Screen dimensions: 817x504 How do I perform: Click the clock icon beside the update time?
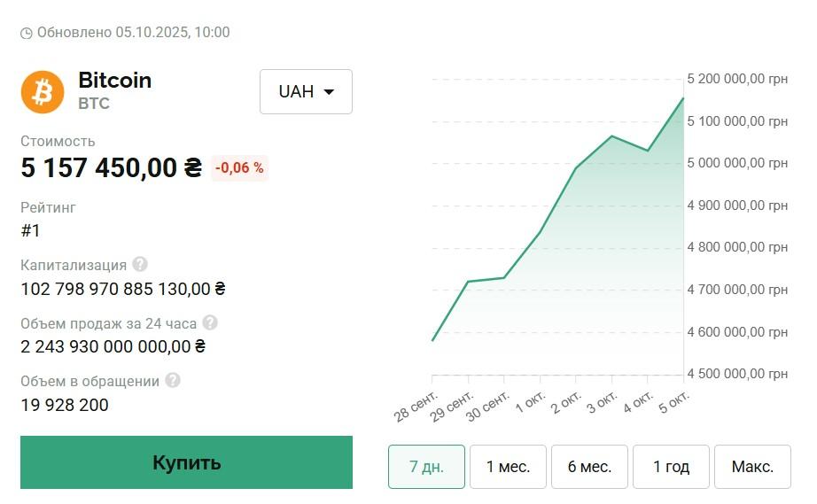pyautogui.click(x=27, y=33)
